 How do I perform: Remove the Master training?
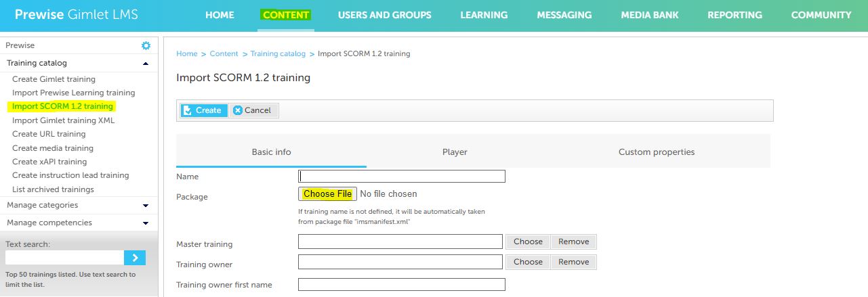point(574,242)
